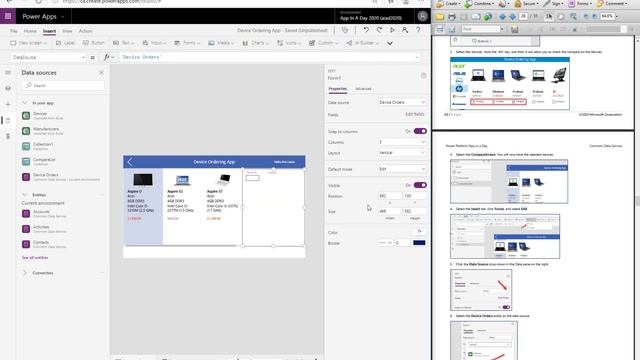Click the formula bar input
The width and height of the screenshot is (640, 360).
point(269,57)
